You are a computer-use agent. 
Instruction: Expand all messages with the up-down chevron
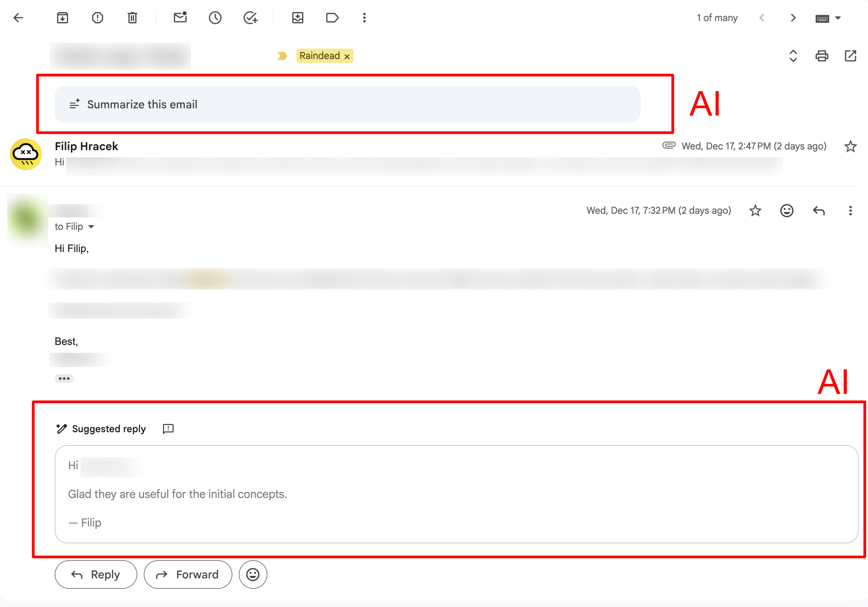[793, 56]
